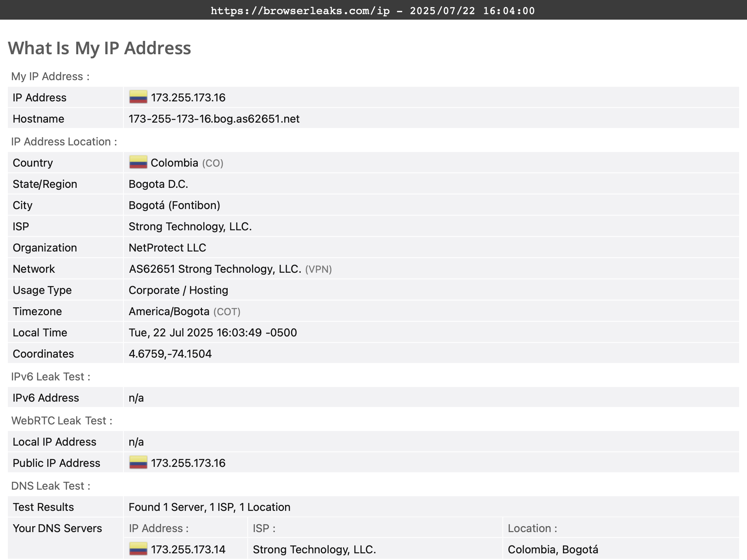Click ISP value Strong Technology, LLC. in ISP row

pos(190,226)
